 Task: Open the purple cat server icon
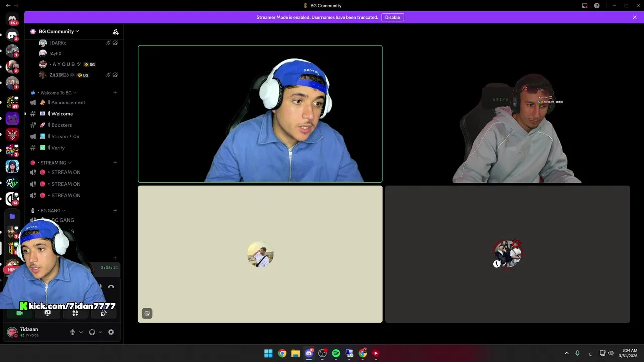coord(12,119)
